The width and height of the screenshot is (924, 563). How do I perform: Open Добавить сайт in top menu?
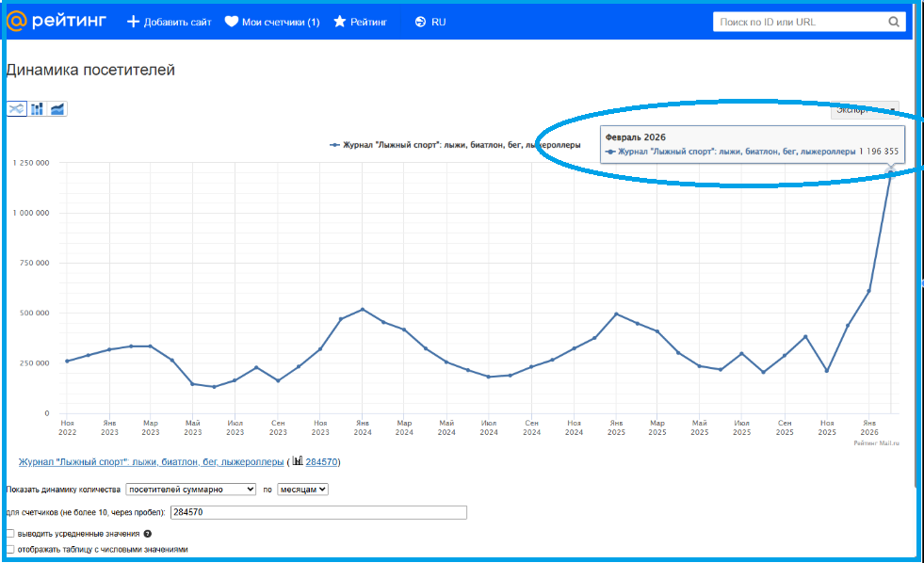coord(170,23)
